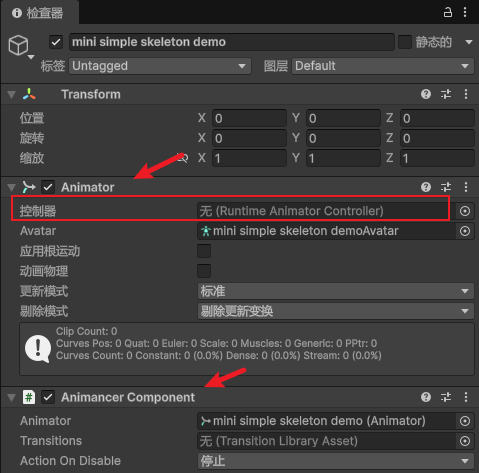Click the mini simple skeleton demoAvatar field

(x=327, y=231)
